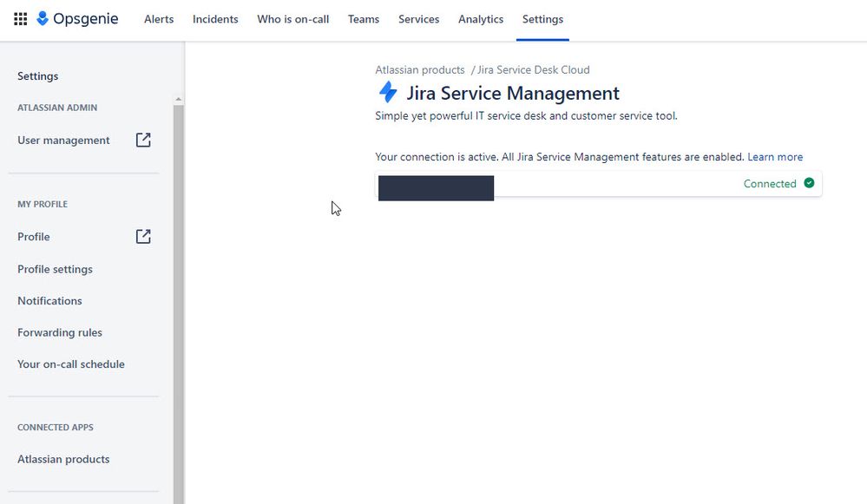Click the Connected status label
867x504 pixels.
coord(770,184)
